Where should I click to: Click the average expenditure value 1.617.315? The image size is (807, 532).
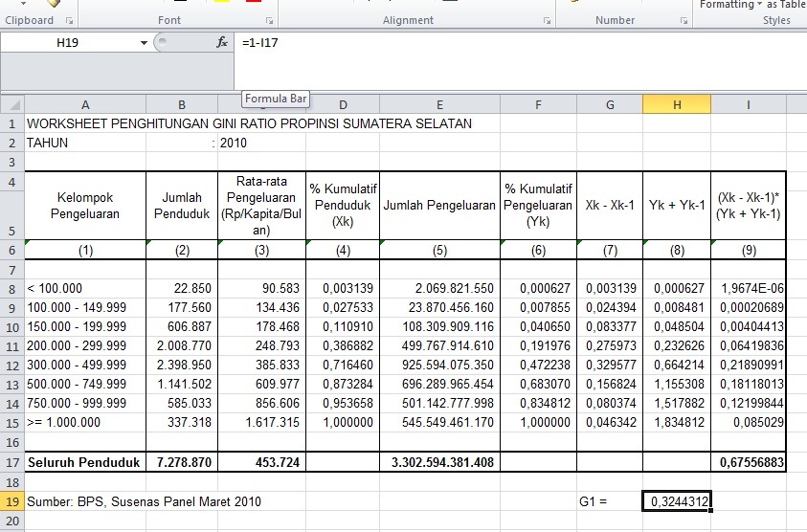(x=261, y=422)
